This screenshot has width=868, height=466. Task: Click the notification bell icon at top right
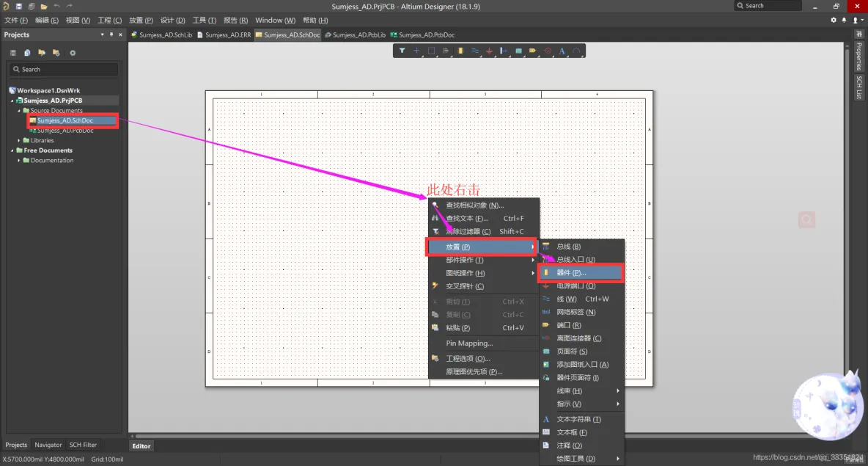click(845, 20)
